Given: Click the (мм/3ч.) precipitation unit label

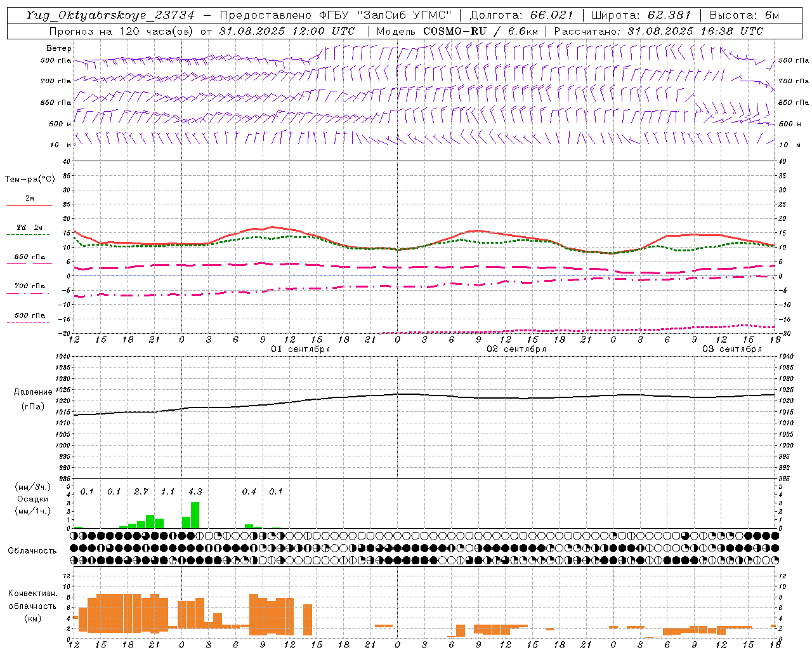Looking at the screenshot, I should (x=33, y=487).
